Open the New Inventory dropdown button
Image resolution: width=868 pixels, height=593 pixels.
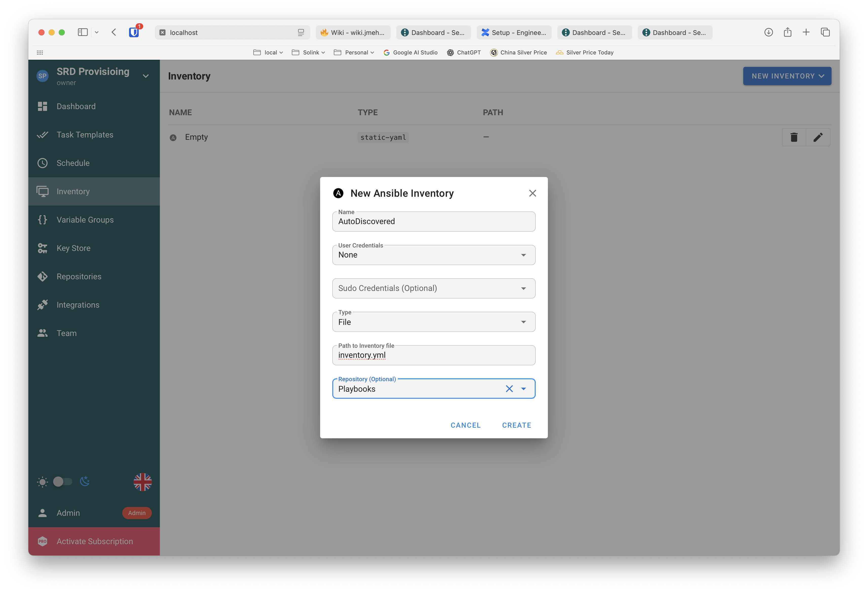tap(787, 76)
